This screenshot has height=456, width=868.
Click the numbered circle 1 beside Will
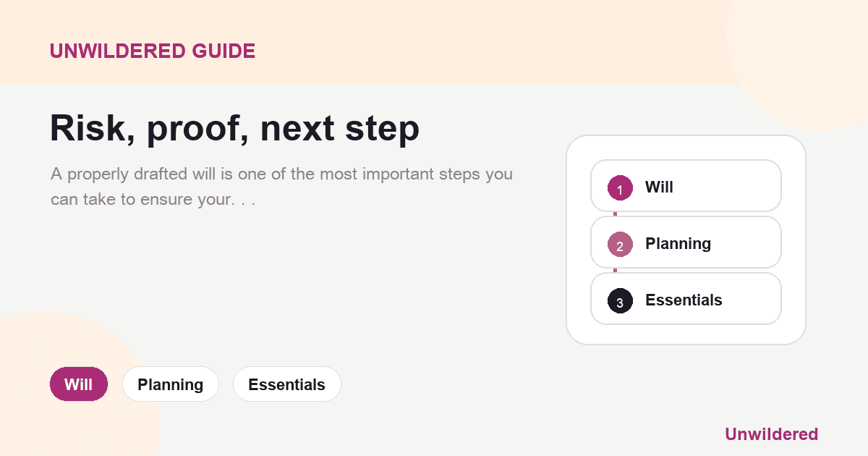[620, 187]
